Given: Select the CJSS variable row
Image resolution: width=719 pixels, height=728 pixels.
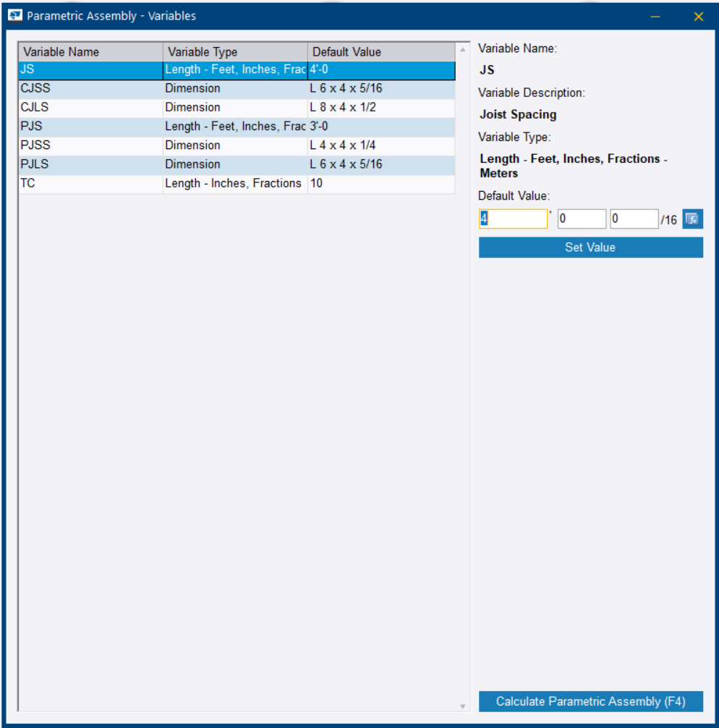Looking at the screenshot, I should tap(237, 89).
